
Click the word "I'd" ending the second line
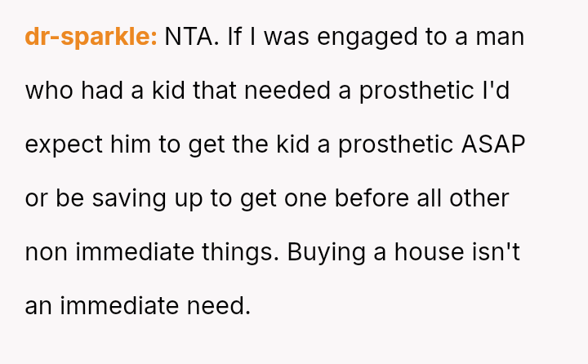click(x=496, y=91)
